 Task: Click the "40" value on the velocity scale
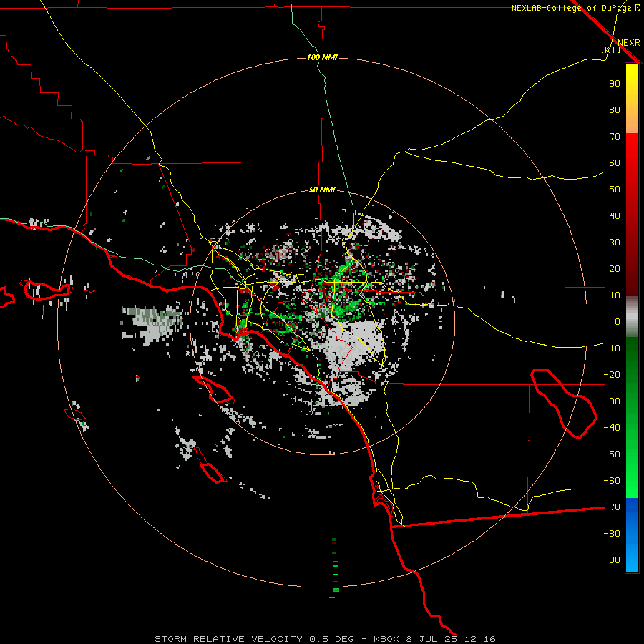coord(615,215)
